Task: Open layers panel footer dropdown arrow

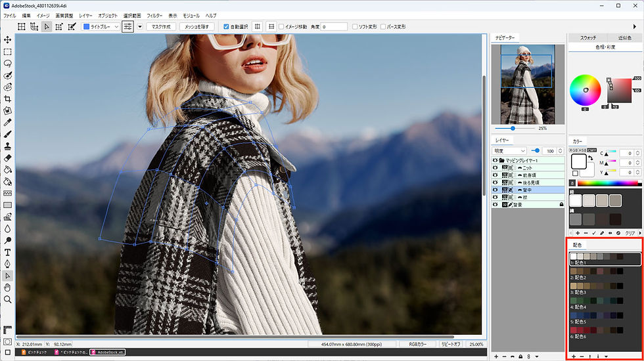Action: tap(537, 356)
